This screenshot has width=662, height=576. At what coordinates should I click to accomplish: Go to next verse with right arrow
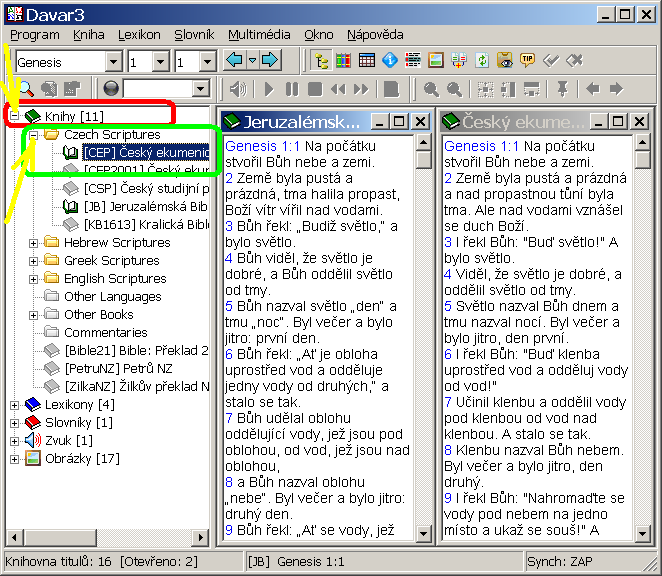[x=269, y=61]
